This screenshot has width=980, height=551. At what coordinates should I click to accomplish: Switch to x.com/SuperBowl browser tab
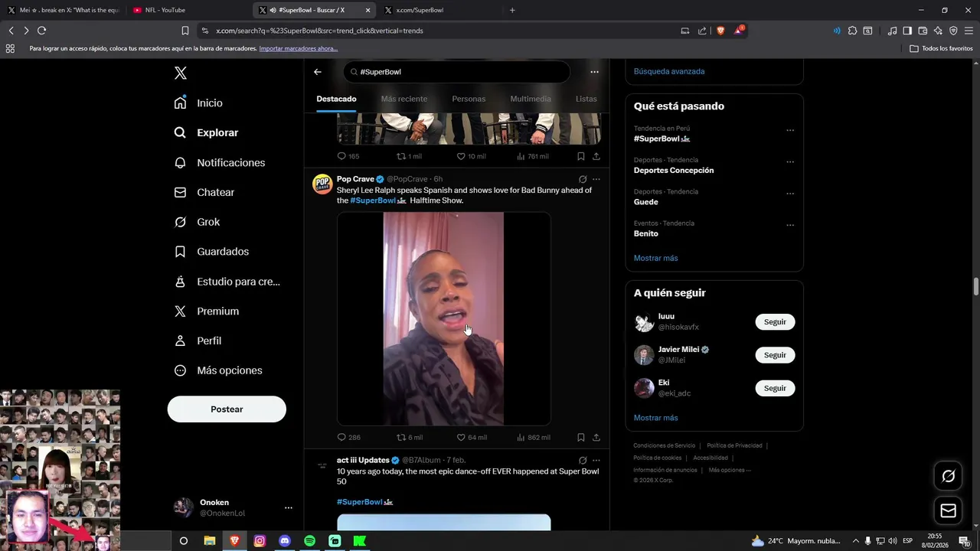[x=439, y=10]
